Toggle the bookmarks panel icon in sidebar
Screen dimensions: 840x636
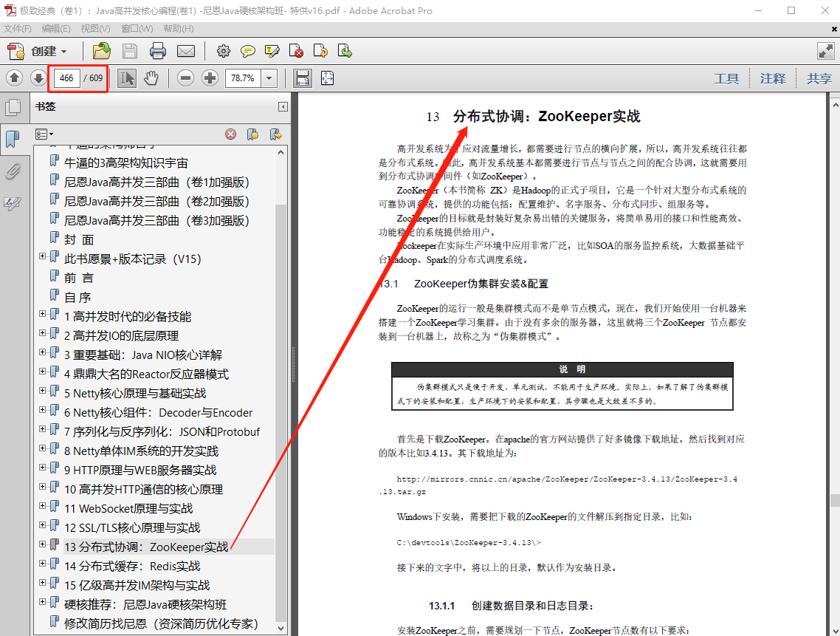pyautogui.click(x=13, y=139)
